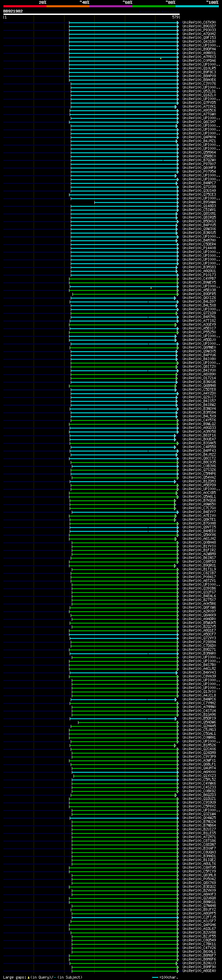
Task: Select hit UniRef100_Q7PYD5
Action: (199, 103)
